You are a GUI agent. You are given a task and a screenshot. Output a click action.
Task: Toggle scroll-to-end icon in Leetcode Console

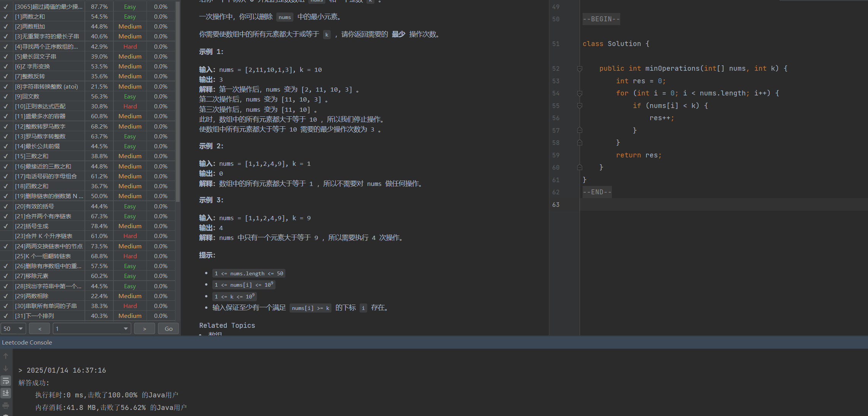pos(6,393)
